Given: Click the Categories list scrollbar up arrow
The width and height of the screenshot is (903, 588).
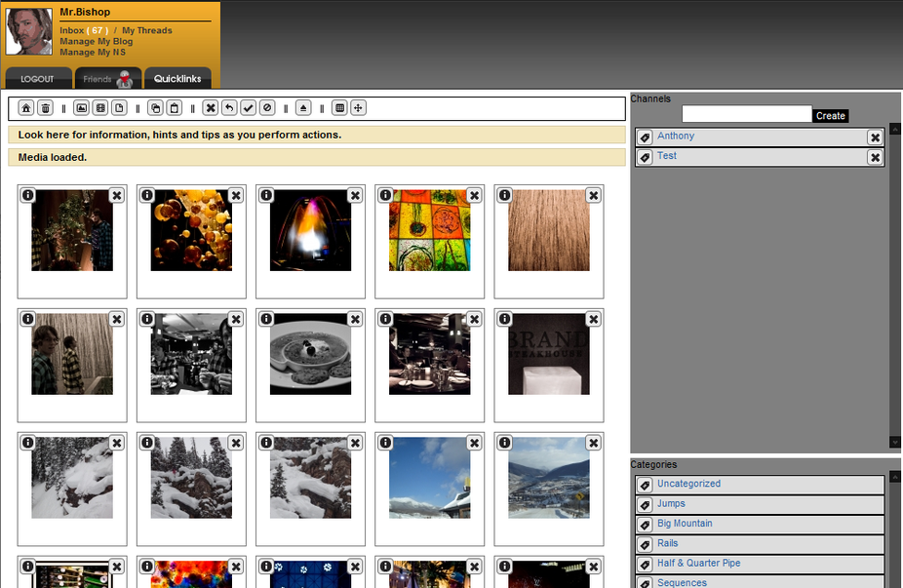Looking at the screenshot, I should 895,477.
